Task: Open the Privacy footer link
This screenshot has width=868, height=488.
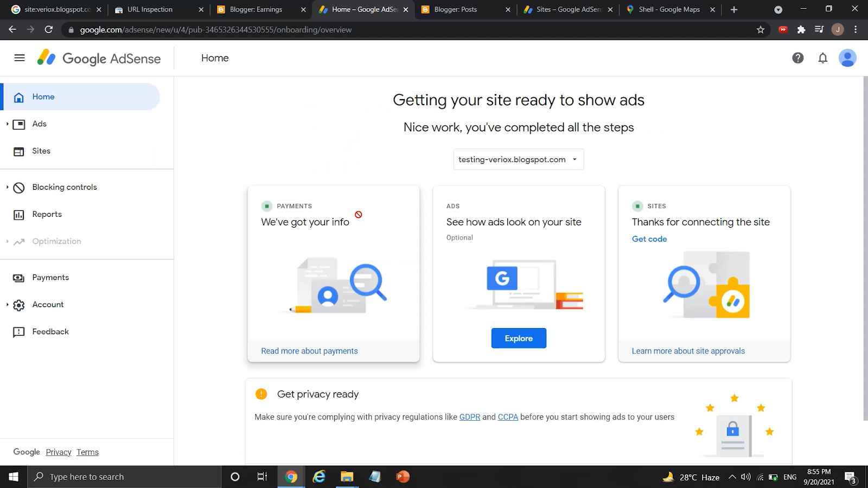Action: [59, 452]
